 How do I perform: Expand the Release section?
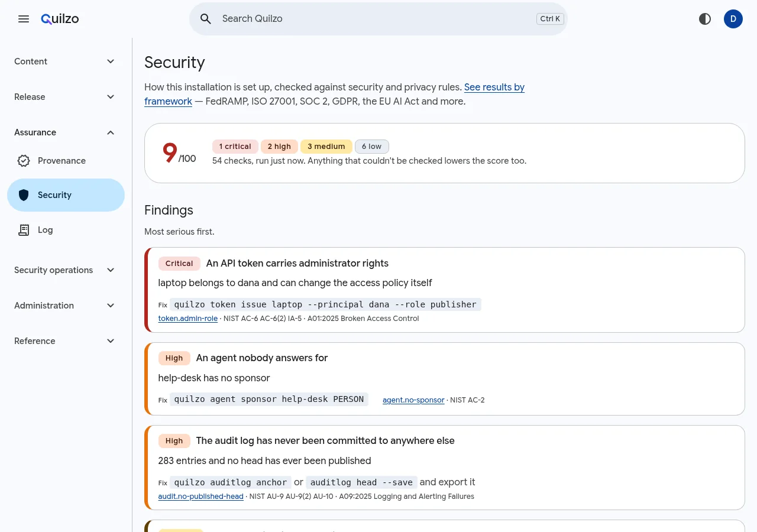[x=66, y=97]
